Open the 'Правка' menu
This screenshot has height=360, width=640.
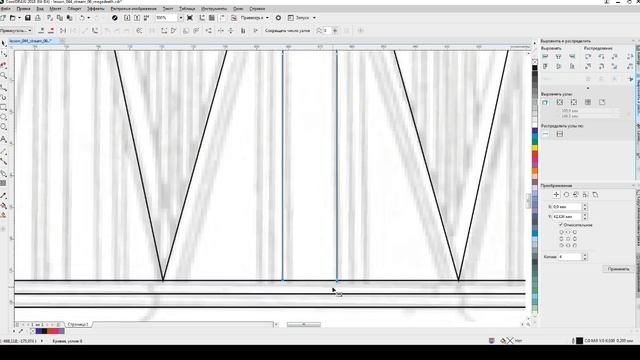(23, 9)
